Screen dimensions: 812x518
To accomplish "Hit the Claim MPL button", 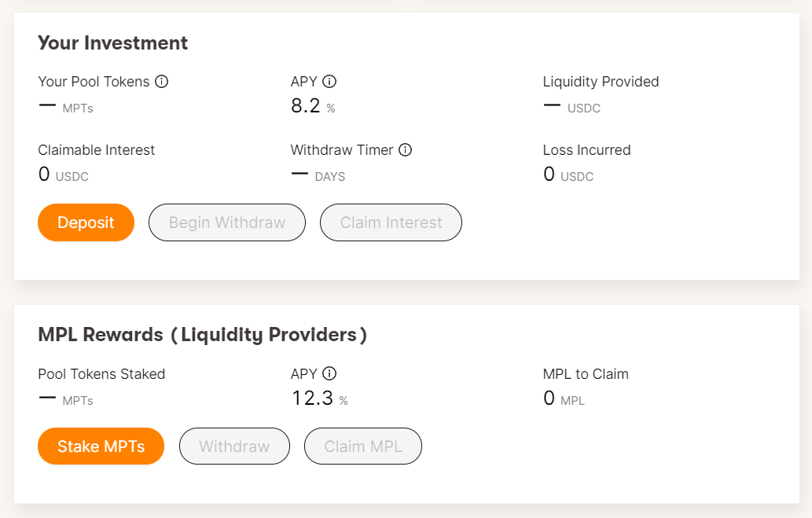I will (x=363, y=446).
